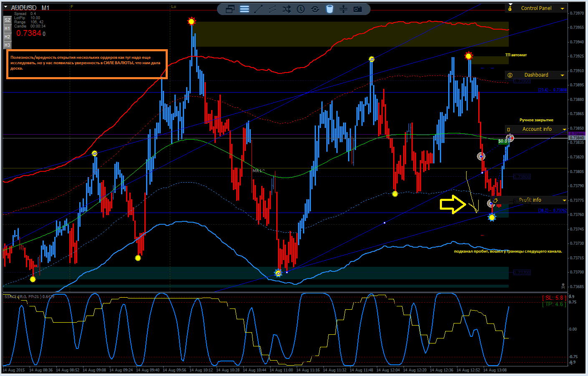Click the red sun marker at chart top peak

point(192,21)
